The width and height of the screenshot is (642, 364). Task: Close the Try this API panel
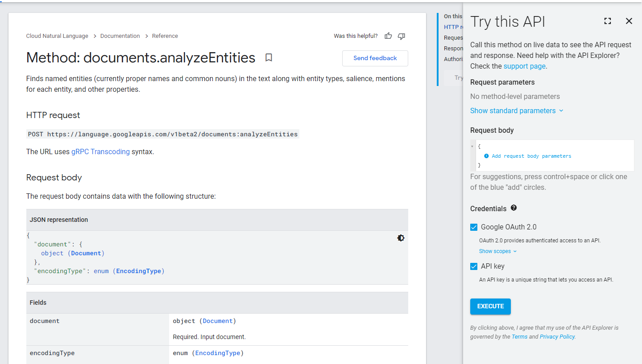[x=629, y=21]
